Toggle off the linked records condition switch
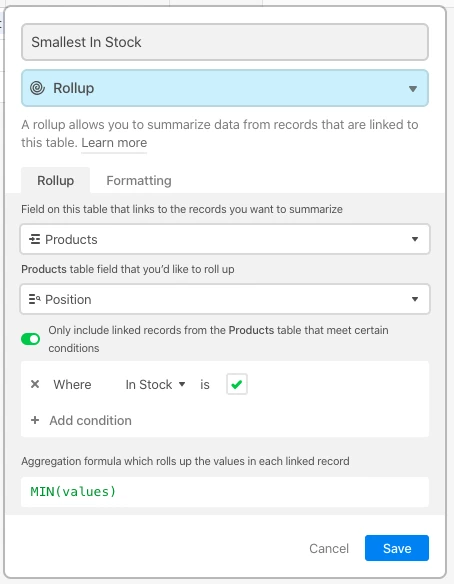The image size is (454, 584). 31,339
